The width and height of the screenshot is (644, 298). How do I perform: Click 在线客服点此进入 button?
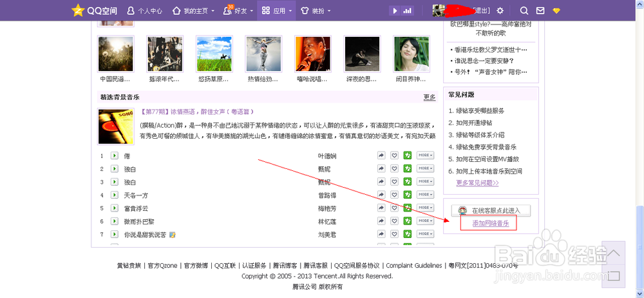(x=491, y=211)
